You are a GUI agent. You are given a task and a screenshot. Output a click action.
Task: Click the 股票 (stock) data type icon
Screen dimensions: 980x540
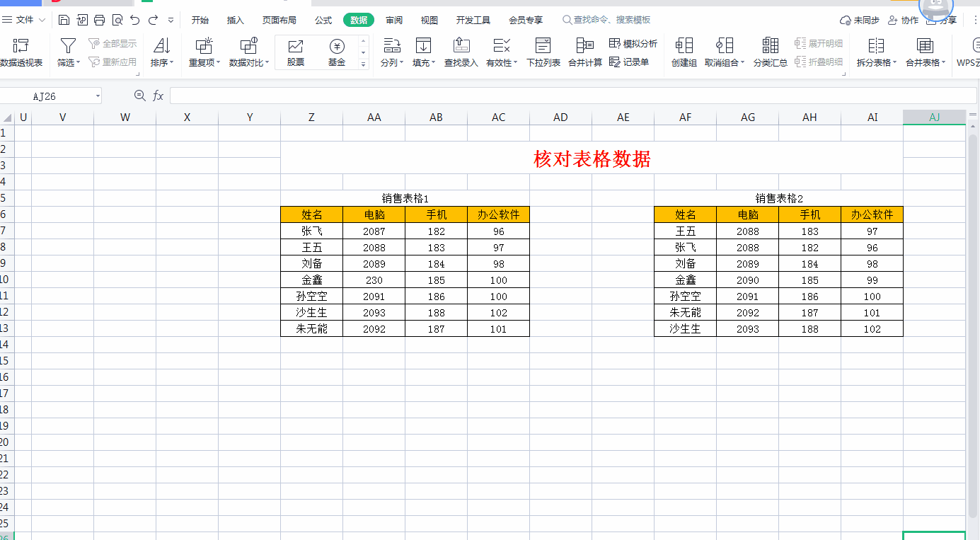(x=295, y=47)
